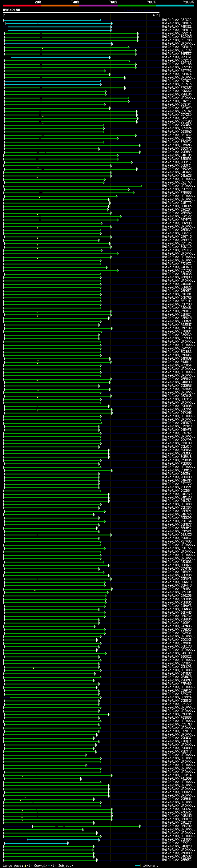Viewport: 197px width, 868px height.
Task: Select hit UniRef100_A9PDZ4
Action: pyautogui.click(x=177, y=74)
